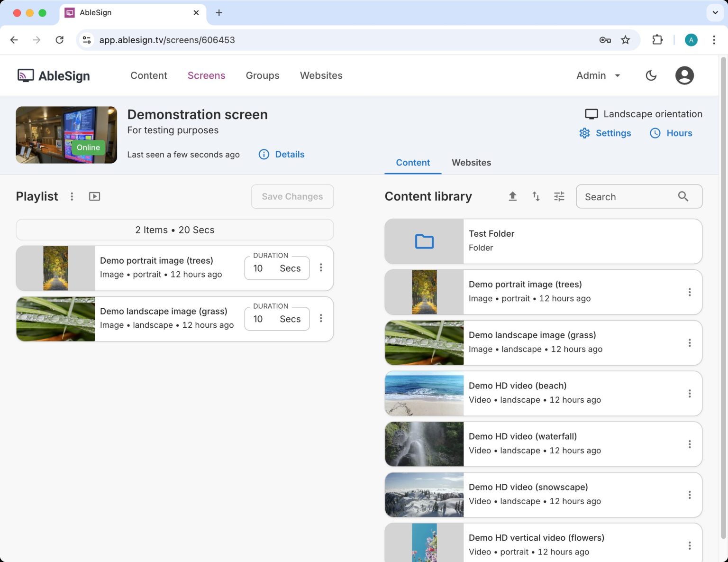Open the Screens section
The width and height of the screenshot is (728, 562).
pyautogui.click(x=206, y=75)
